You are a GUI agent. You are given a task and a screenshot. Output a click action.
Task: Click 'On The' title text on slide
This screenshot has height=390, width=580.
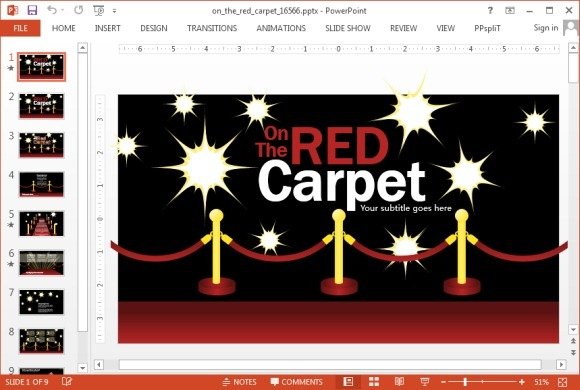click(272, 142)
